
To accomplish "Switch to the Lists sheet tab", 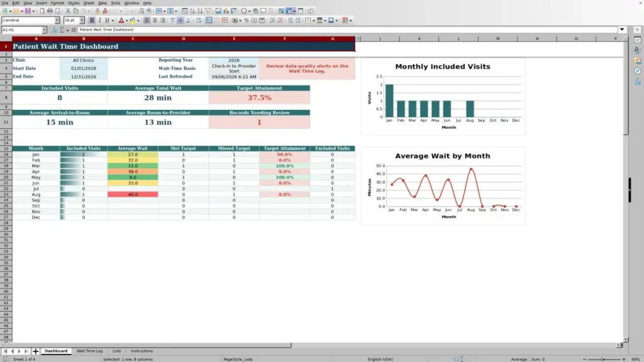I will (116, 351).
